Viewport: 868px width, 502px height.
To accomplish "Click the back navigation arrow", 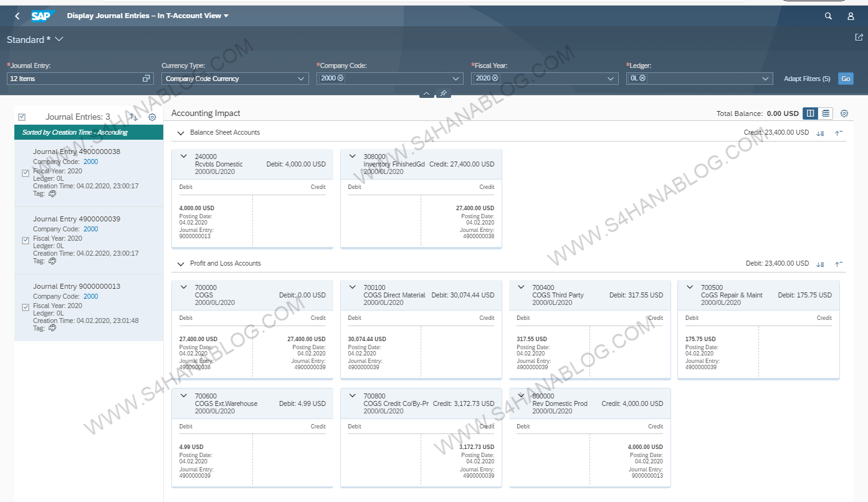I will [x=17, y=16].
